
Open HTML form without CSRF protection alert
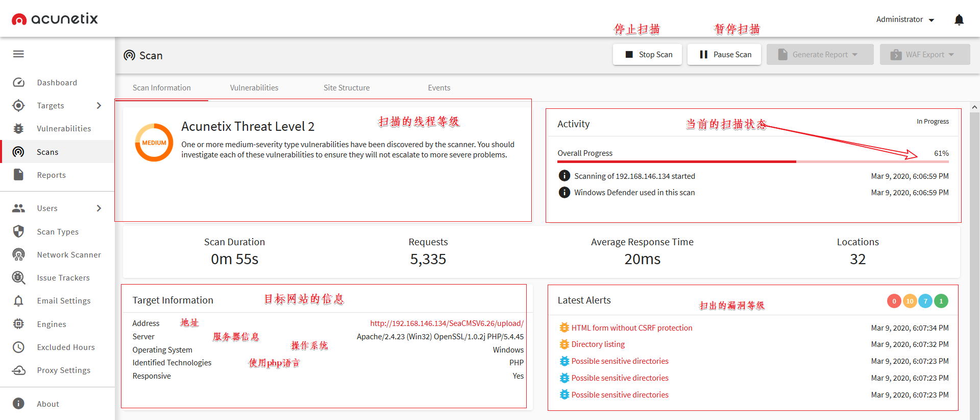632,328
